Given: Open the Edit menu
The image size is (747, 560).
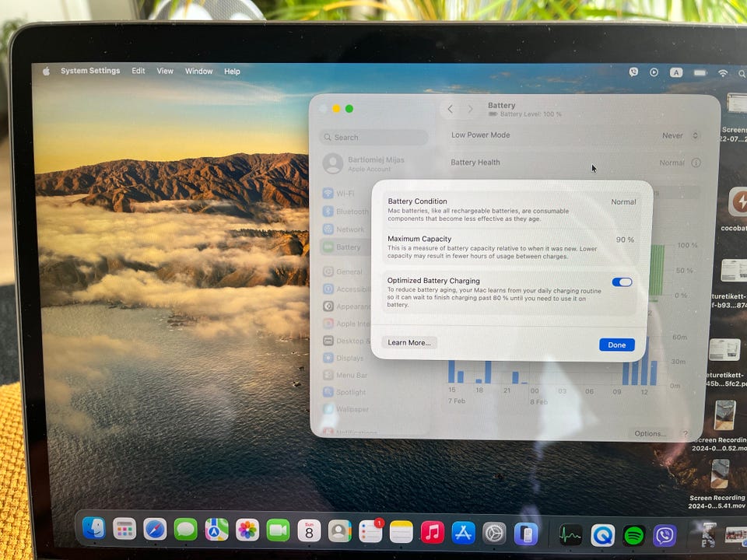Looking at the screenshot, I should pos(139,71).
